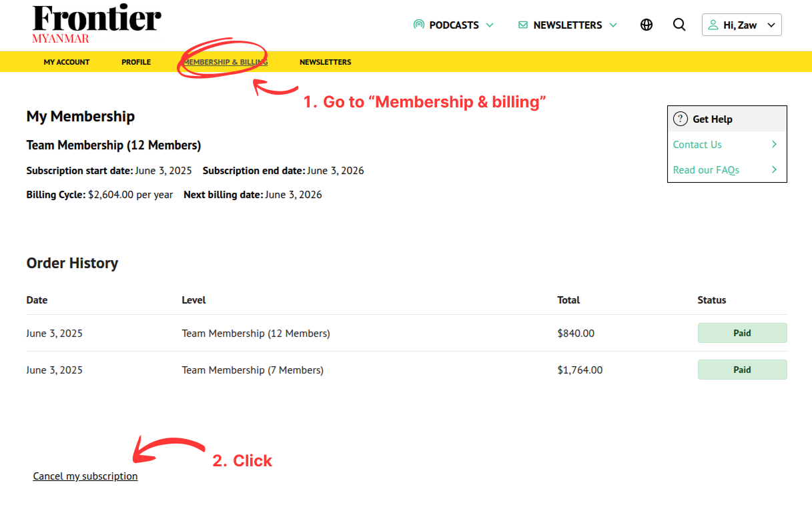Image resolution: width=812 pixels, height=509 pixels.
Task: Click Read our FAQs
Action: click(x=705, y=169)
